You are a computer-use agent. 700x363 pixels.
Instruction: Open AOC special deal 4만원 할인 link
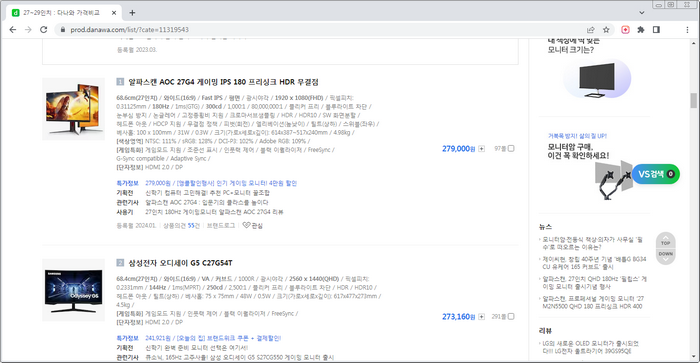[x=221, y=183]
